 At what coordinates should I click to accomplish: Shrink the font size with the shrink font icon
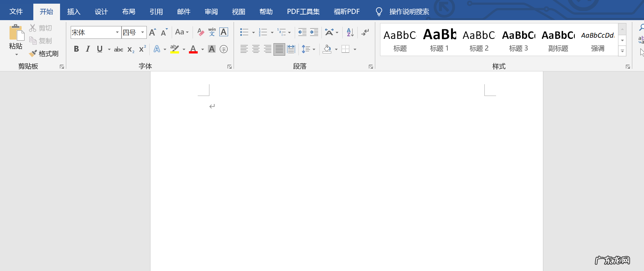[164, 32]
